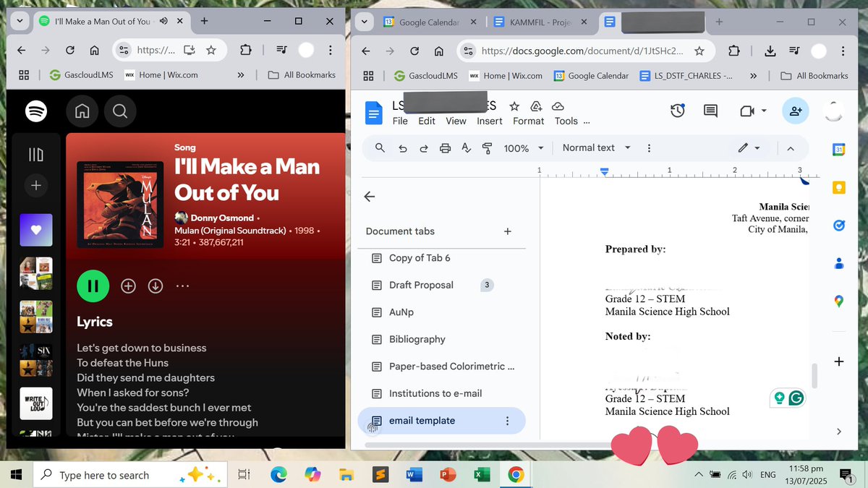Open the 100% zoom dropdown

[x=524, y=148]
